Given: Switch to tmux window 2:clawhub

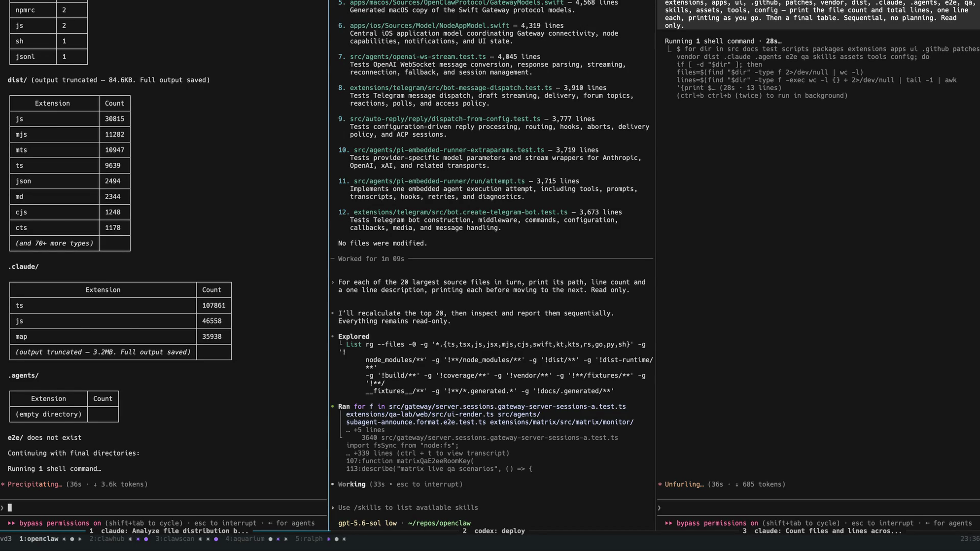Looking at the screenshot, I should (107, 539).
